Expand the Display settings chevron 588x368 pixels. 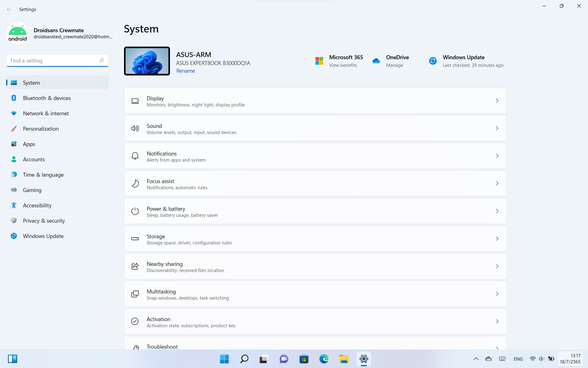coord(497,101)
